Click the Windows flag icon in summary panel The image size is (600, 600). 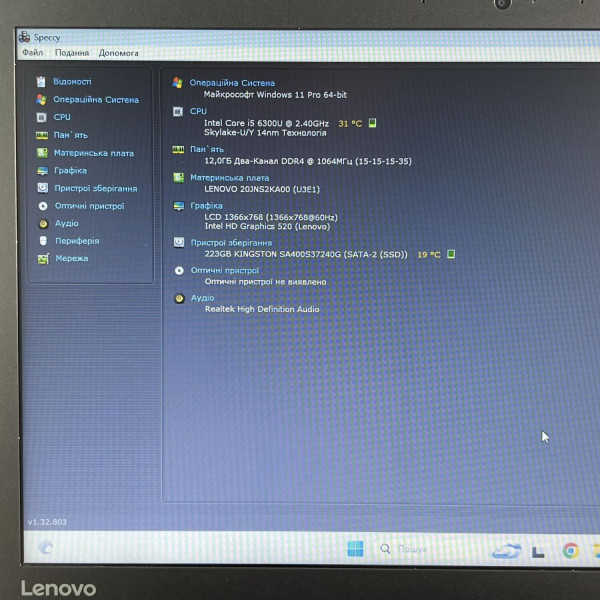(177, 82)
